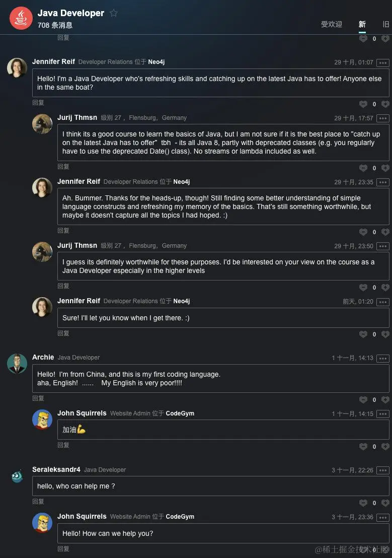Toggle the favorite star next to Java Developer
The height and width of the screenshot is (558, 392).
[x=114, y=13]
